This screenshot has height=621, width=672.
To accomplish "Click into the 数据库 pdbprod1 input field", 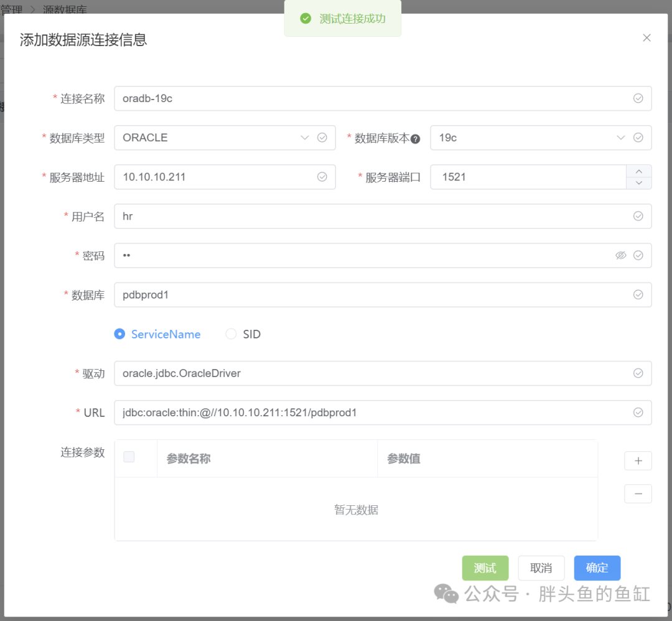I will 373,295.
